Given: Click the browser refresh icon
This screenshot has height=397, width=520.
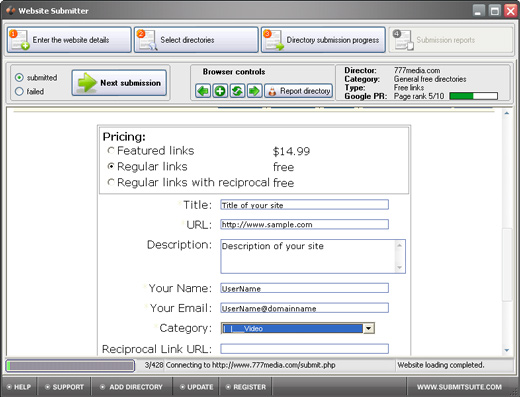Looking at the screenshot, I should 237,91.
